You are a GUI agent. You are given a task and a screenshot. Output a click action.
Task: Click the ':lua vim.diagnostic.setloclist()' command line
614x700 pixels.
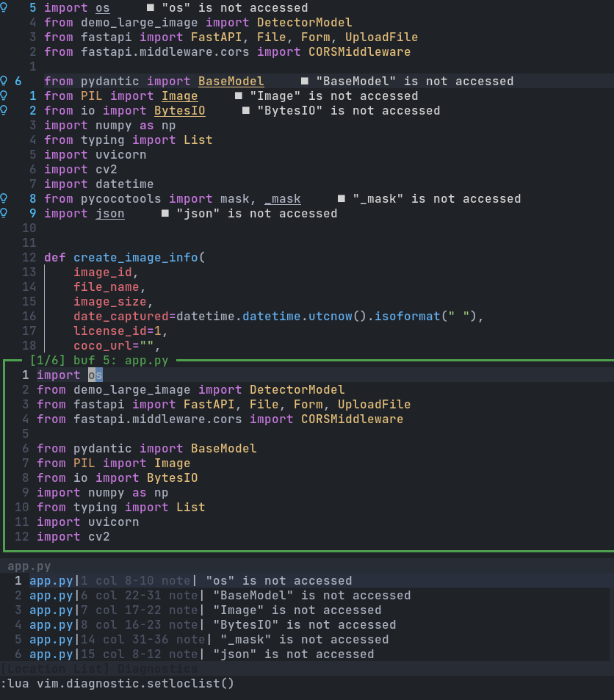click(118, 684)
